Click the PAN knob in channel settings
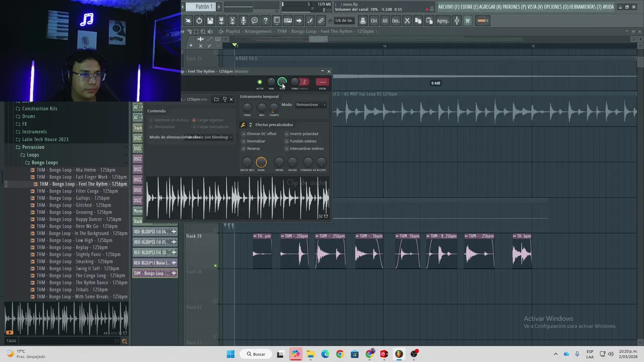The image size is (644, 362). [x=271, y=82]
